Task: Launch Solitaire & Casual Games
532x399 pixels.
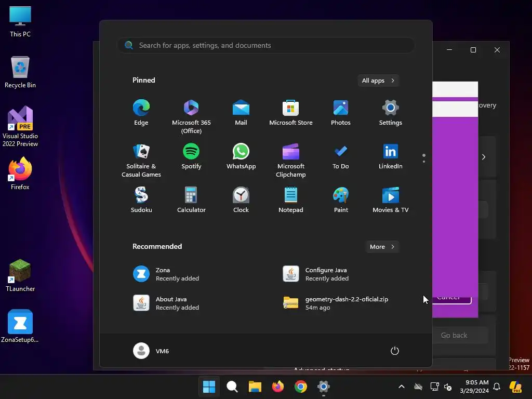Action: tap(141, 161)
